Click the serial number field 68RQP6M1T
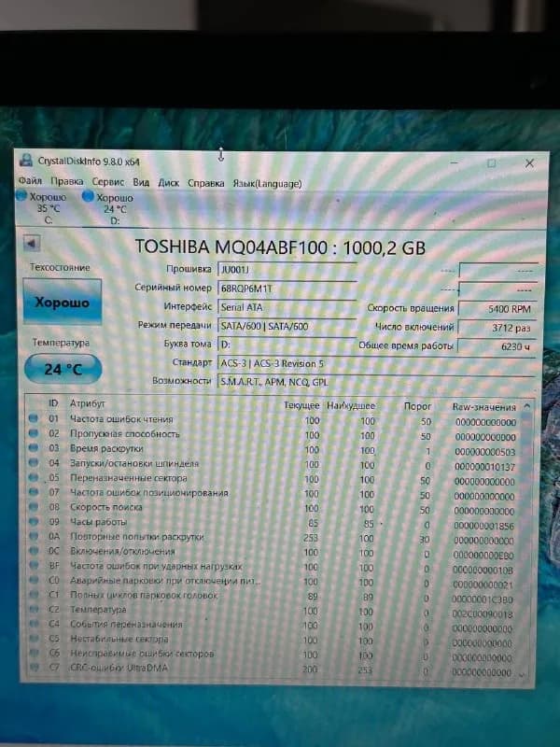This screenshot has width=560, height=747. (287, 289)
